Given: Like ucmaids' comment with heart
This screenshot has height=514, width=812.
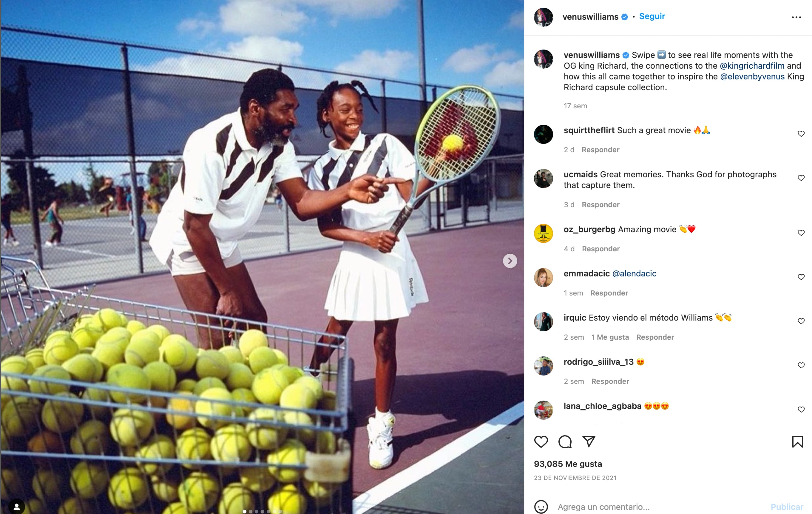Looking at the screenshot, I should [801, 178].
